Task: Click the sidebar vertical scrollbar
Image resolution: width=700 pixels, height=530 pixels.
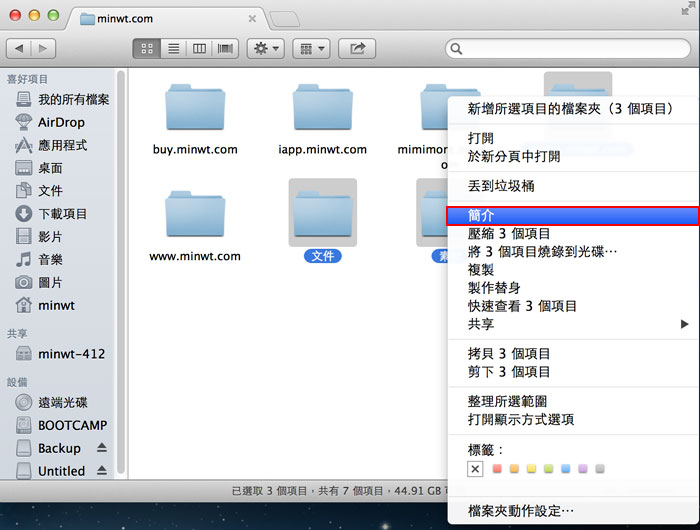Action: (x=121, y=272)
